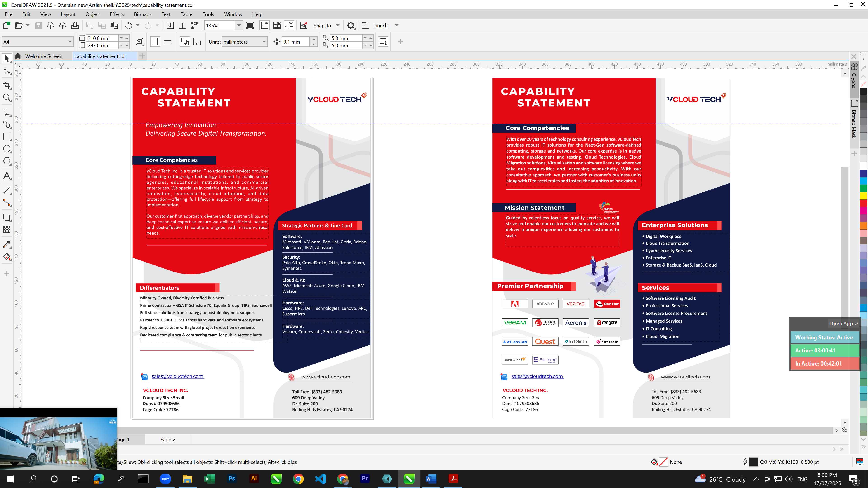Click the plus to start new document tab
This screenshot has height=488, width=868.
point(142,56)
